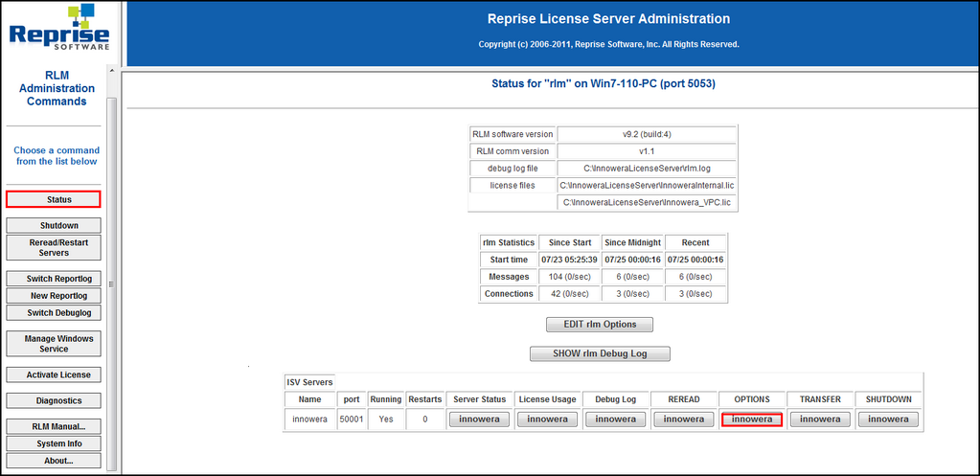Click Switch Reportlog button

point(53,279)
